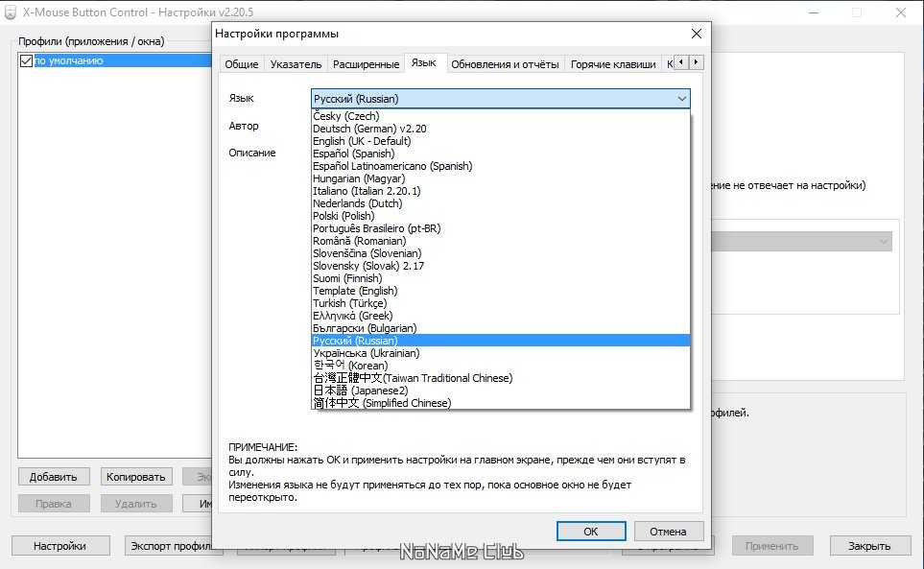Select the Korean language entry

coord(500,366)
